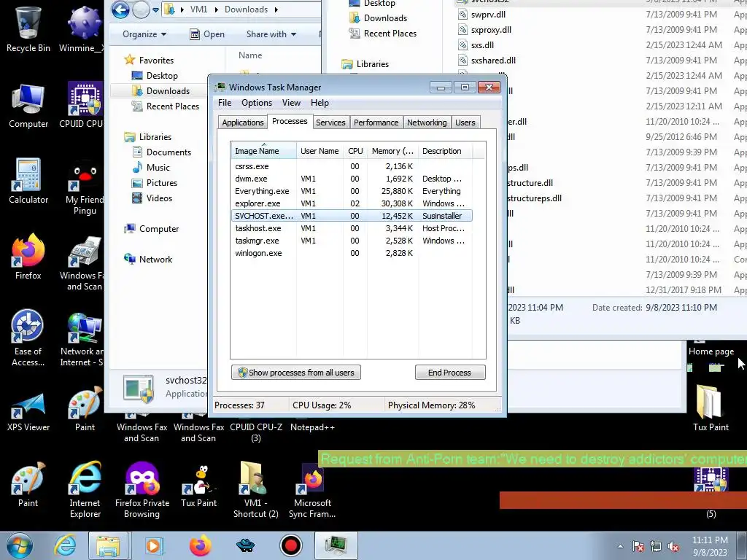The height and width of the screenshot is (560, 747).
Task: Open the File menu in Task Manager
Action: tap(225, 103)
